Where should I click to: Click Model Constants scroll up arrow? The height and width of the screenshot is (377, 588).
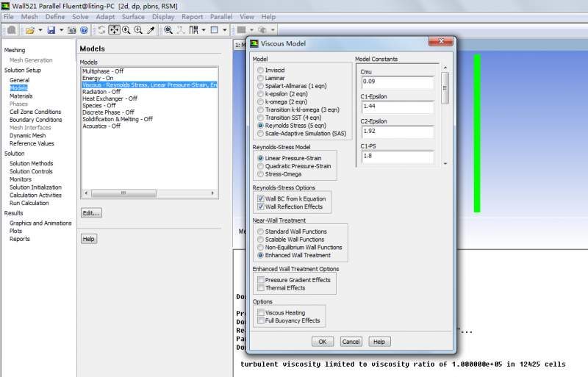pyautogui.click(x=445, y=68)
